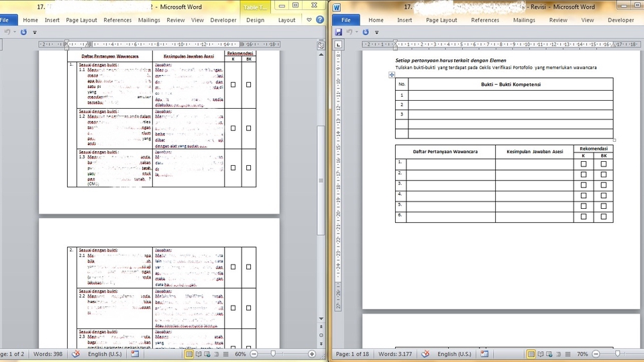
Task: Check K box for row 4 right document
Action: 583,195
